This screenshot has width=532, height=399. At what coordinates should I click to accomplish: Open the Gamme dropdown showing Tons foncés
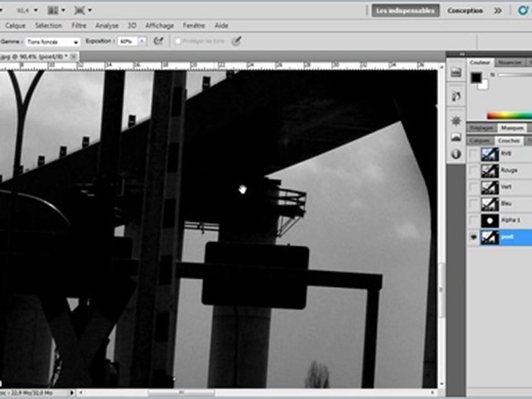click(53, 42)
